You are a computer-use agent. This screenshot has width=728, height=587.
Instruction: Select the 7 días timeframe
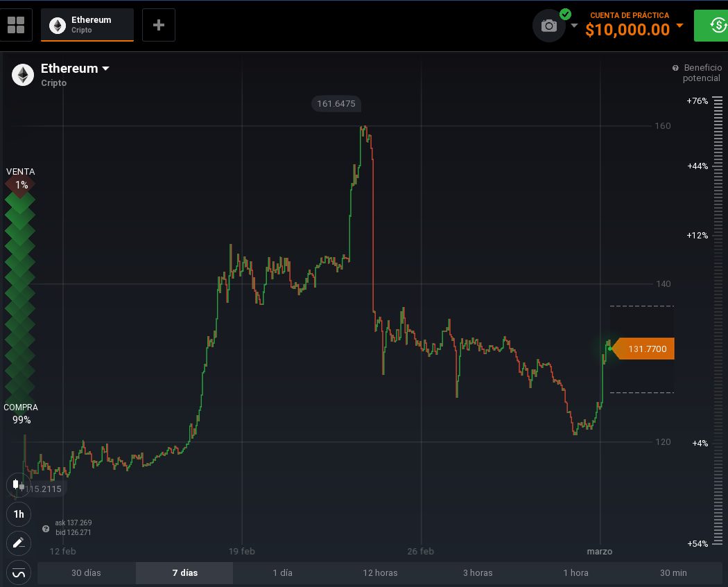click(x=185, y=573)
